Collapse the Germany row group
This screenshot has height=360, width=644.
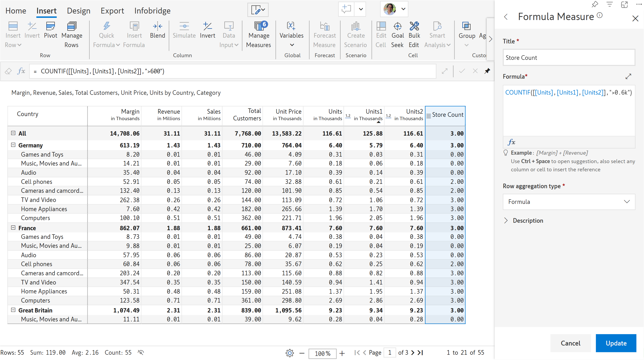13,145
